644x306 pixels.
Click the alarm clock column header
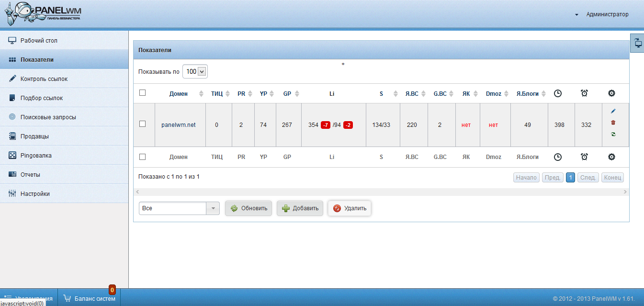click(584, 93)
